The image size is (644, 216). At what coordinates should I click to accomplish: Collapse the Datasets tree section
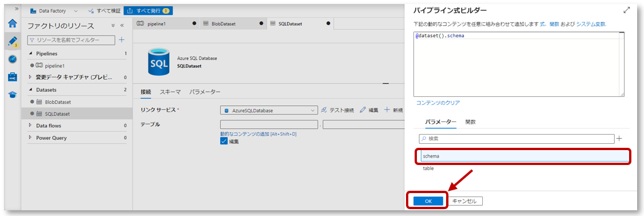coord(30,89)
